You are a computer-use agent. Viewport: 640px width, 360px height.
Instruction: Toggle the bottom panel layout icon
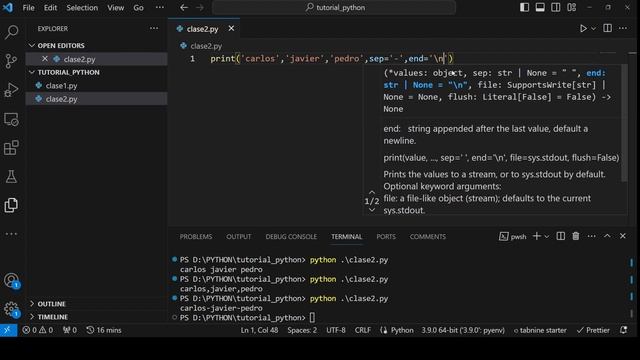coord(540,7)
